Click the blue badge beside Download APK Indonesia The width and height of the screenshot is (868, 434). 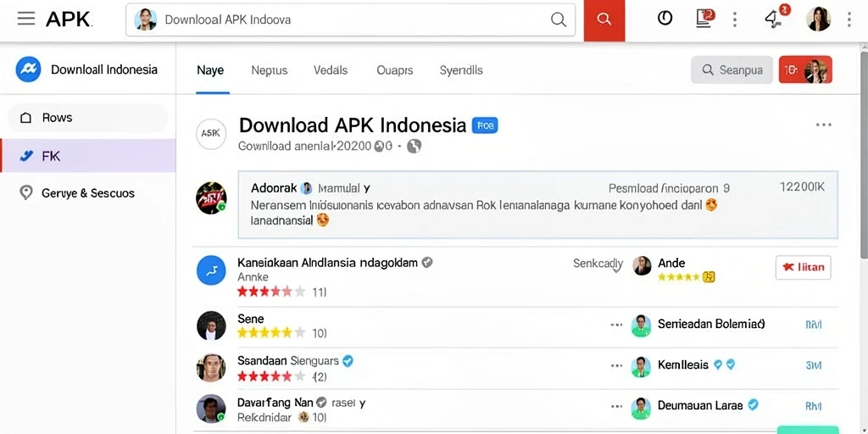coord(484,125)
